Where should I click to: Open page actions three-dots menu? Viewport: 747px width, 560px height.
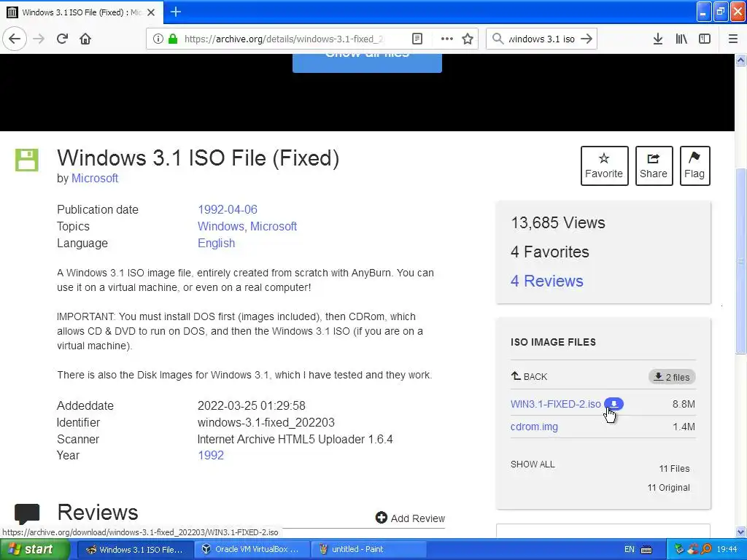click(x=446, y=39)
